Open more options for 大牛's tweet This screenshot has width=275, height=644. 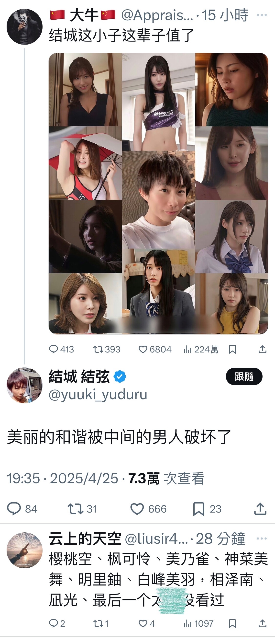tap(262, 15)
